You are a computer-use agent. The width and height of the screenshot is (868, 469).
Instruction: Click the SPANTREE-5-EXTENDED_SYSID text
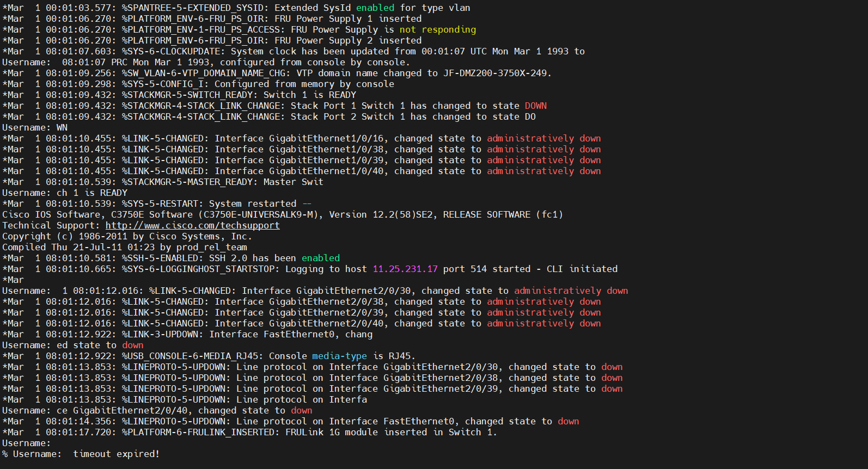tap(195, 8)
